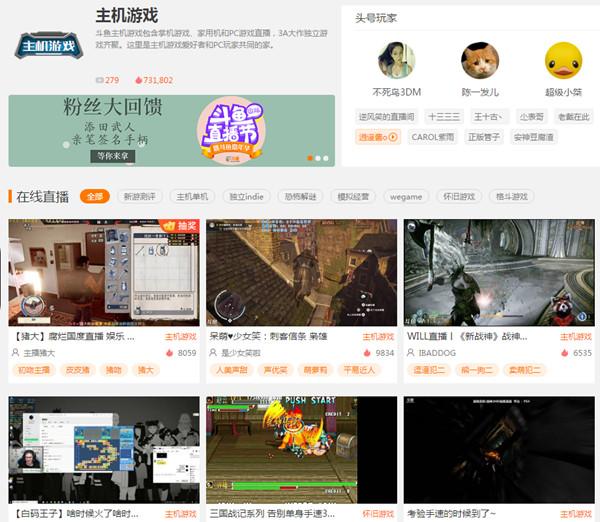
Task: Click streamer name IBADDOG
Action: tap(437, 353)
